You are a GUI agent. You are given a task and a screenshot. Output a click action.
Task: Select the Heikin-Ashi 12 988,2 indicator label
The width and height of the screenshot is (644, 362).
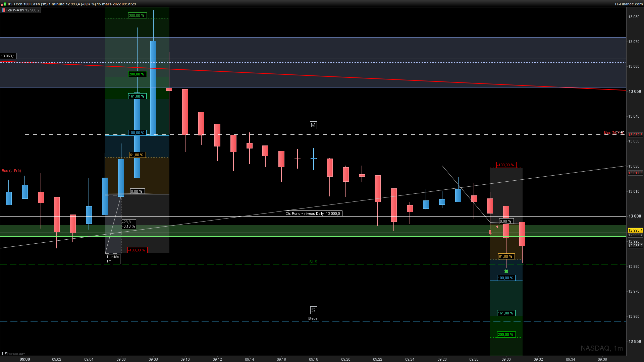[x=22, y=10]
